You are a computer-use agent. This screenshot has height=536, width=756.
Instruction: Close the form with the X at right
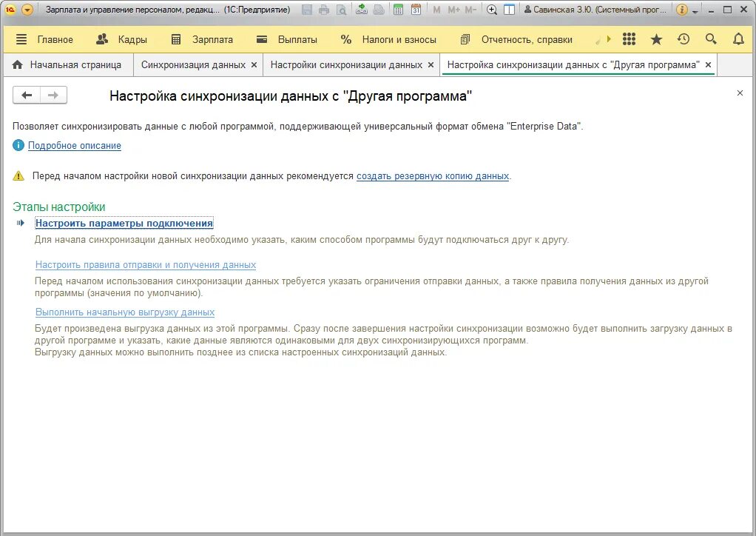point(740,93)
